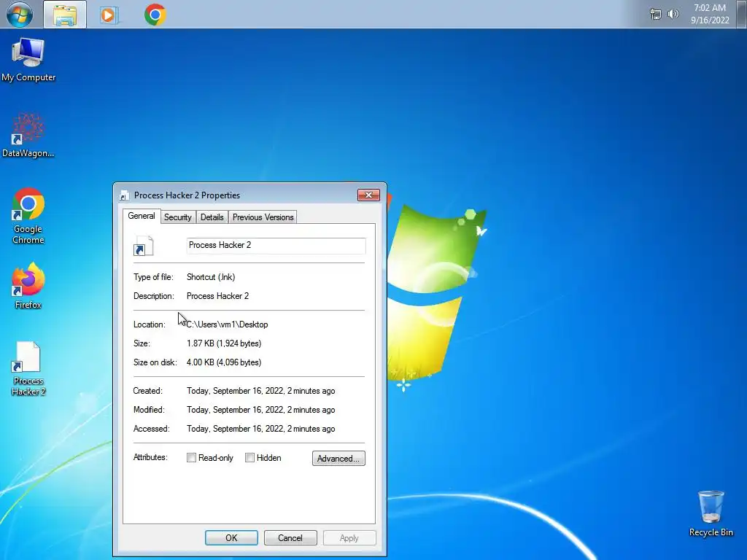The width and height of the screenshot is (747, 560).
Task: Click the clock showing 7:02 AM
Action: 710,14
